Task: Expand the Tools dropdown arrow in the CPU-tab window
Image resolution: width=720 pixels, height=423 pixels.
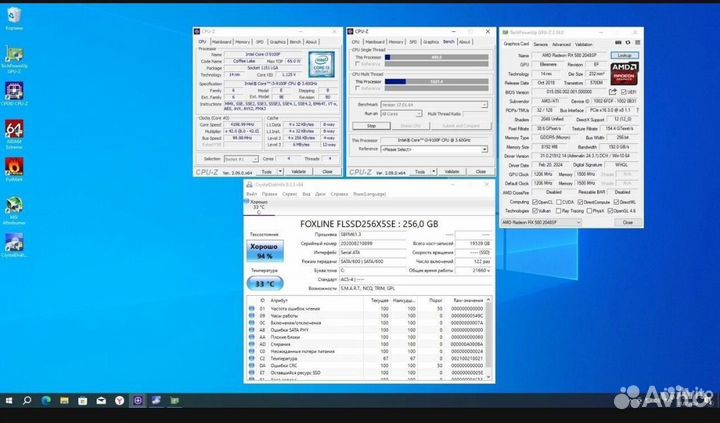Action: pyautogui.click(x=280, y=171)
